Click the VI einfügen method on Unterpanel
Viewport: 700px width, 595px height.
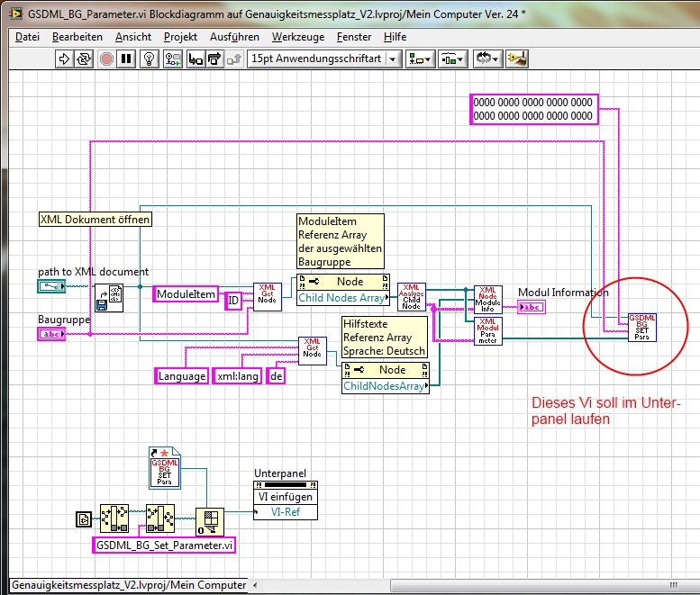[x=286, y=496]
